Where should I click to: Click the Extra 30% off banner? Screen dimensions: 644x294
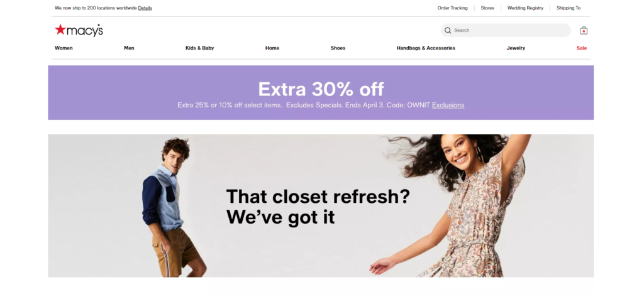coord(321,93)
